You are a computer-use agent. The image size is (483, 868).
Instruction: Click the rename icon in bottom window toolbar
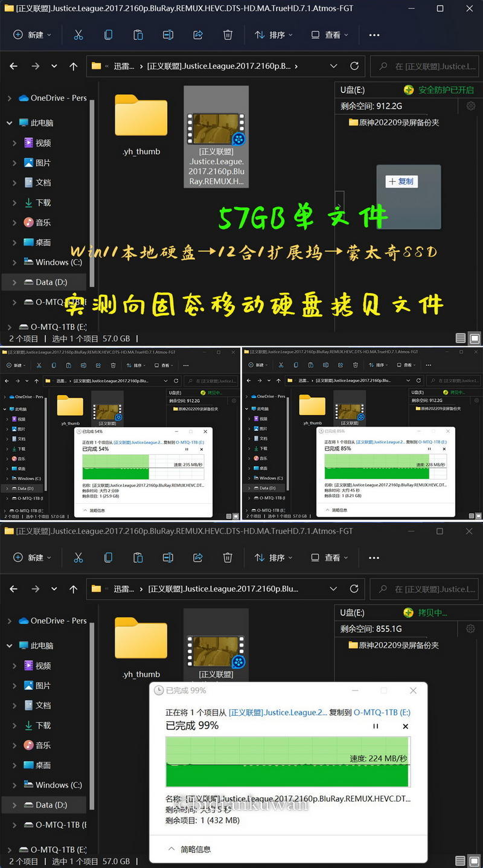click(x=168, y=558)
